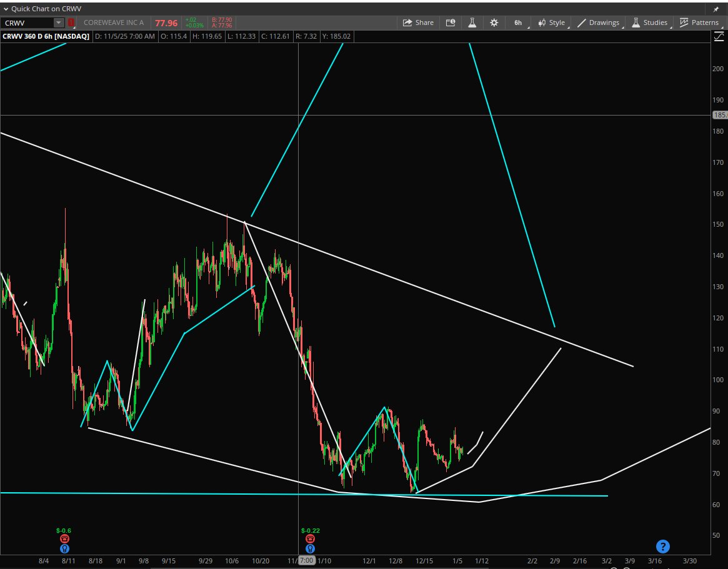The width and height of the screenshot is (728, 569).
Task: Open the Studies menu
Action: (x=650, y=22)
